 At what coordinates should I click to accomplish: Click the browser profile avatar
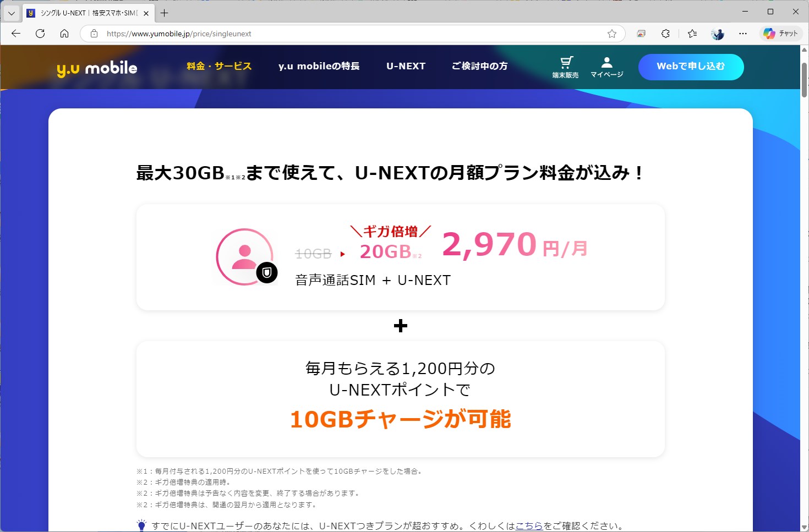(x=717, y=34)
